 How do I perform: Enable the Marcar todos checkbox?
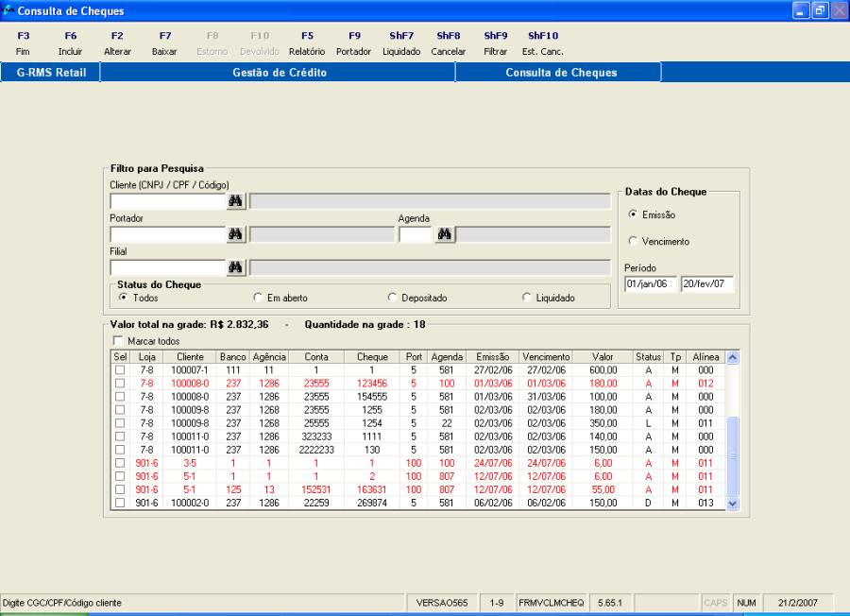click(x=118, y=341)
